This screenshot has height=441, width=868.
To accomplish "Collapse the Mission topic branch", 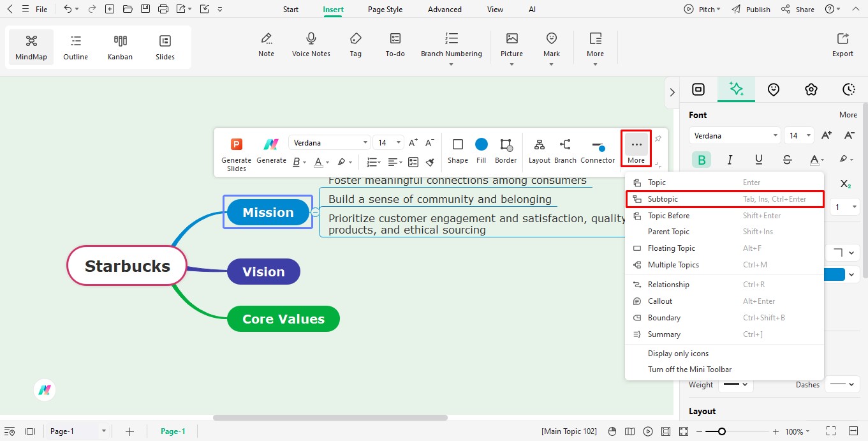I will pyautogui.click(x=315, y=213).
